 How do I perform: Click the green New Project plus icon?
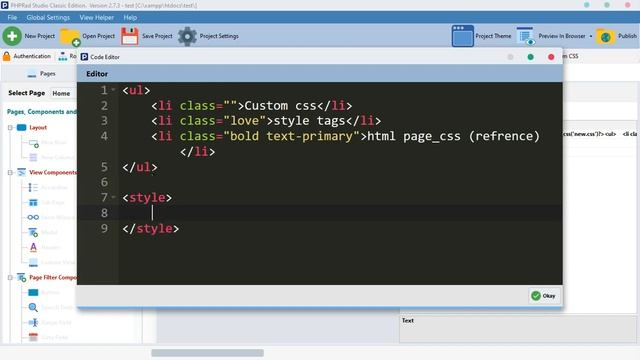pos(12,36)
